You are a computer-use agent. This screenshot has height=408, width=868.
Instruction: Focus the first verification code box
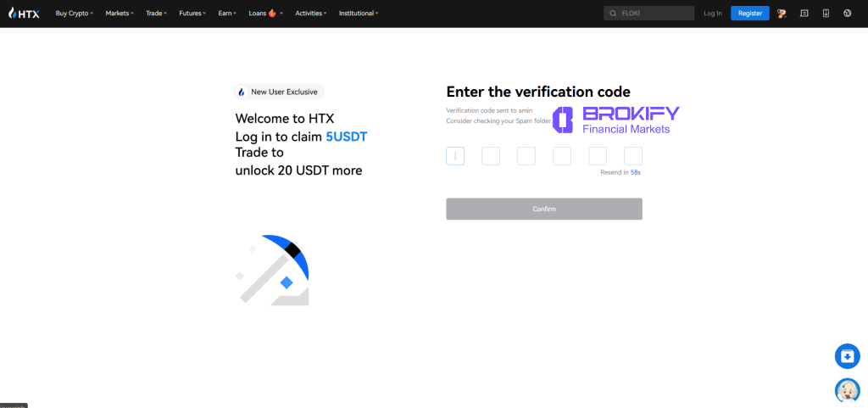click(455, 156)
